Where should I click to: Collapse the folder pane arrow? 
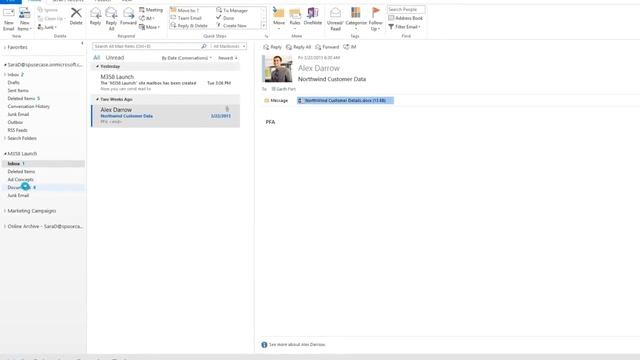click(82, 43)
